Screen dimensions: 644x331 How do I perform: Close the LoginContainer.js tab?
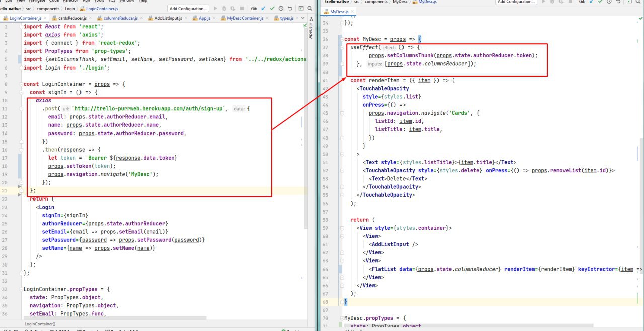point(45,18)
